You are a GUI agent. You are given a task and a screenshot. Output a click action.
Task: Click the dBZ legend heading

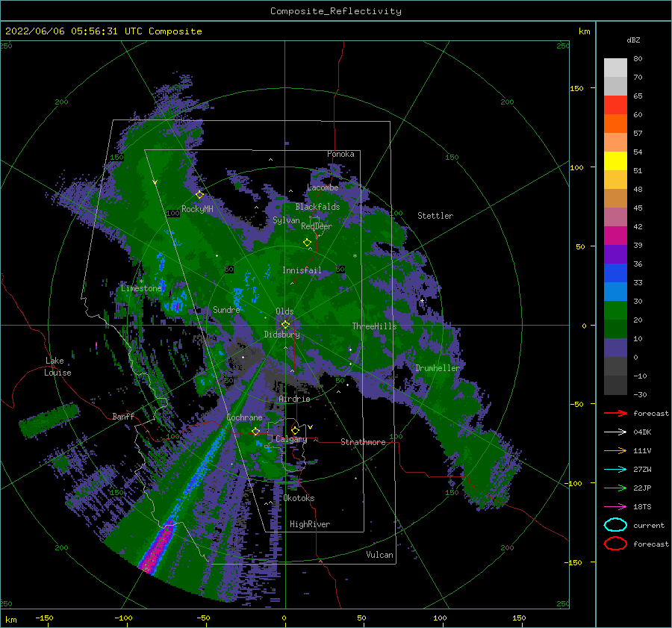[x=633, y=40]
